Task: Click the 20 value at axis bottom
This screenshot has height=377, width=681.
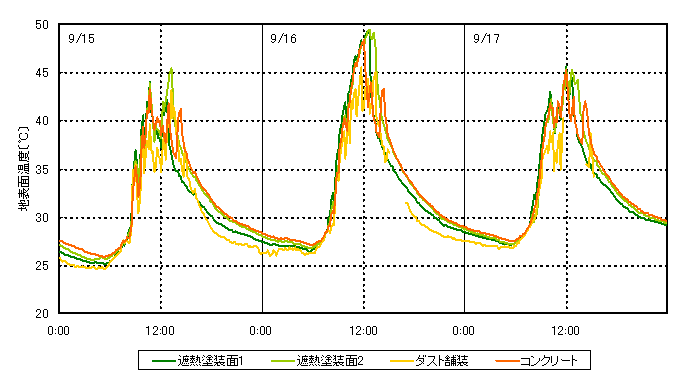Action: coord(42,314)
